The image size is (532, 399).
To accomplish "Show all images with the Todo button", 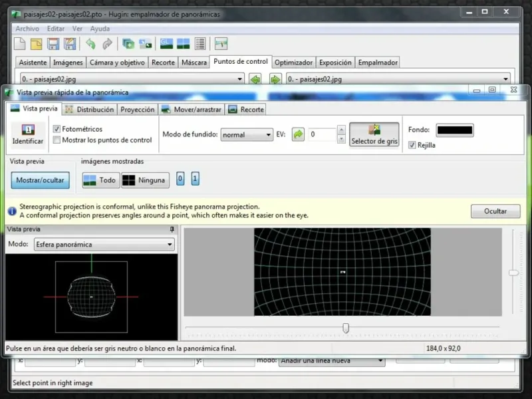I will pyautogui.click(x=101, y=180).
